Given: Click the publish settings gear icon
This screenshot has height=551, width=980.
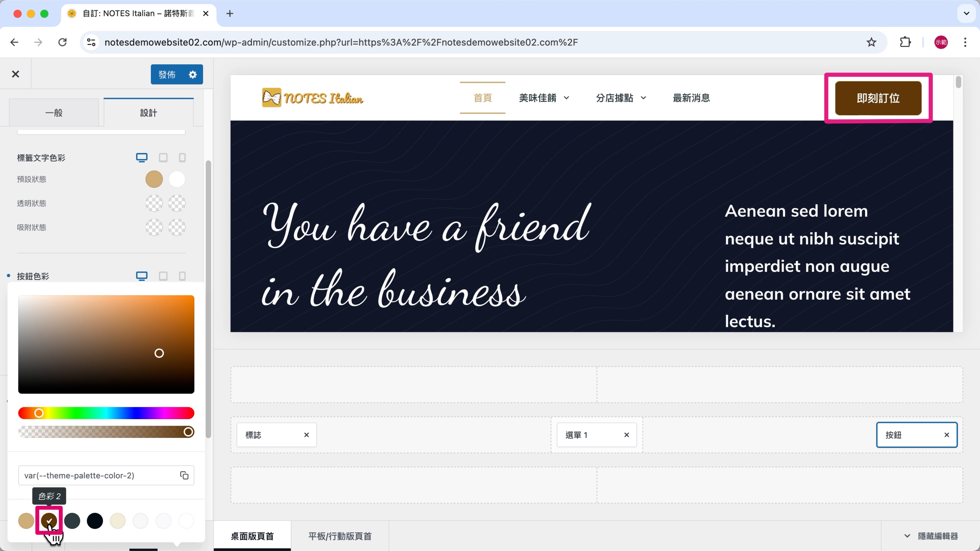Looking at the screenshot, I should pos(193,74).
